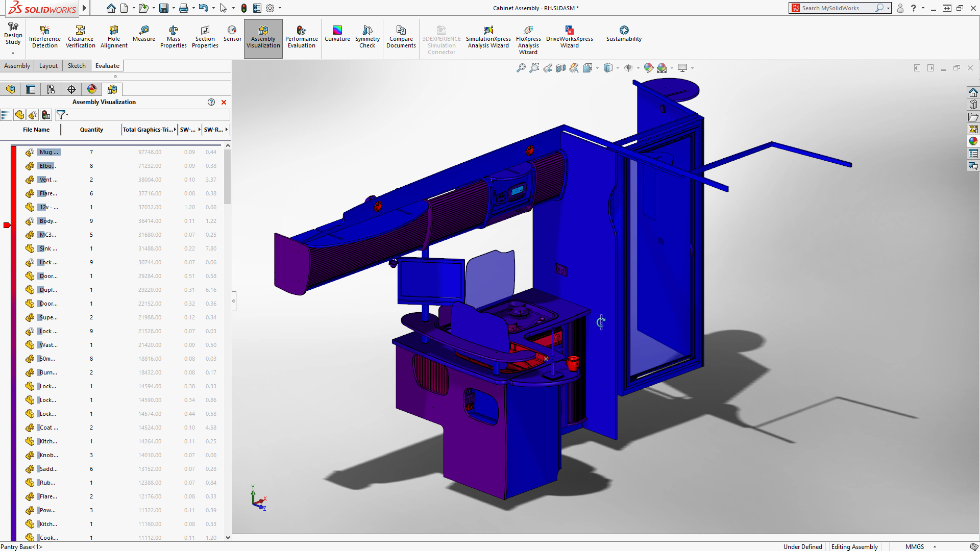Activate Zoom to Fit in the view toolbar
Viewport: 980px width, 551px height.
point(521,68)
